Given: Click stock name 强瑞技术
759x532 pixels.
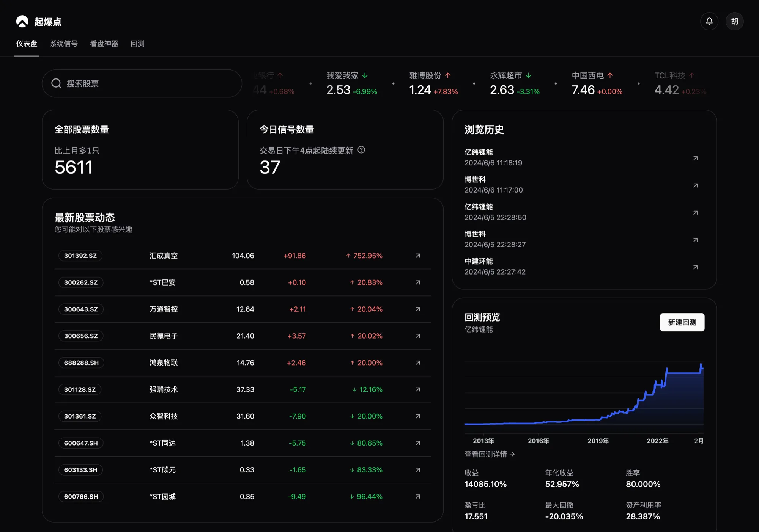Looking at the screenshot, I should point(164,389).
